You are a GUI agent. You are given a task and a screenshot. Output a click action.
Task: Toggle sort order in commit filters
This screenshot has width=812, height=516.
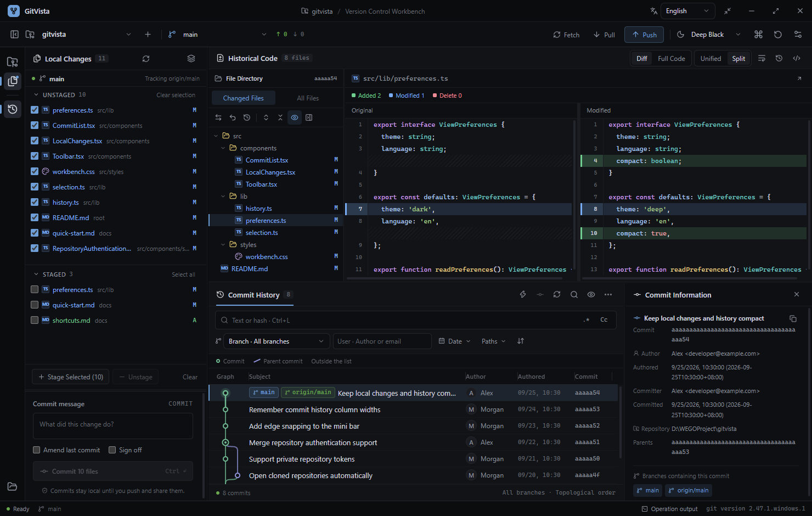(x=521, y=341)
